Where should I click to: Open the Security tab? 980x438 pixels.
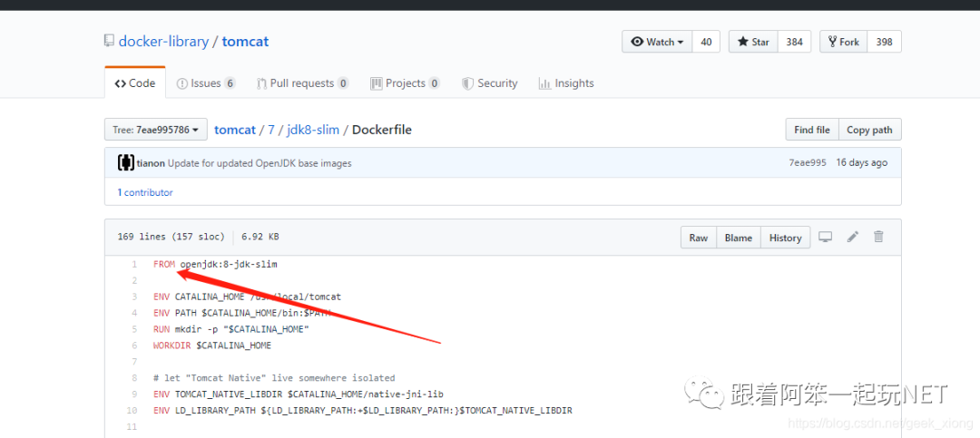click(x=489, y=83)
